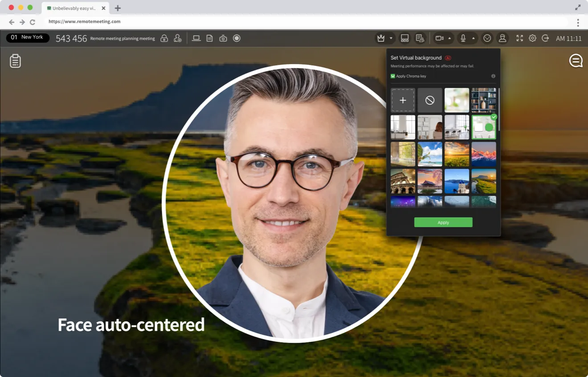Mute the microphone in the toolbar
Image resolution: width=588 pixels, height=377 pixels.
tap(463, 38)
